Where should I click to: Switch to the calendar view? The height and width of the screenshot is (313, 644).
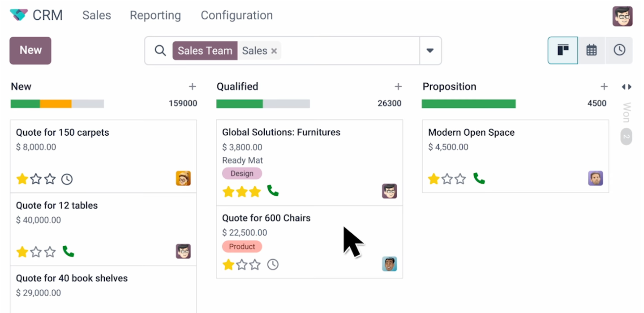pos(591,50)
